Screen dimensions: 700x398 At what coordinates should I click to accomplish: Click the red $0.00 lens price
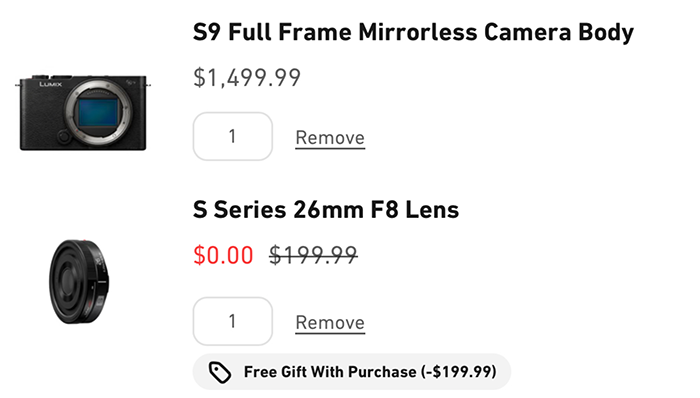tap(223, 255)
